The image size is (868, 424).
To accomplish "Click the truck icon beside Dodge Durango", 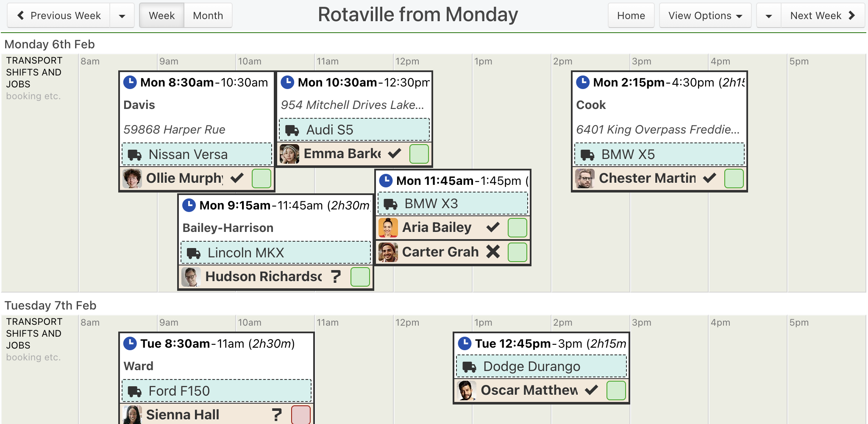I will point(469,367).
